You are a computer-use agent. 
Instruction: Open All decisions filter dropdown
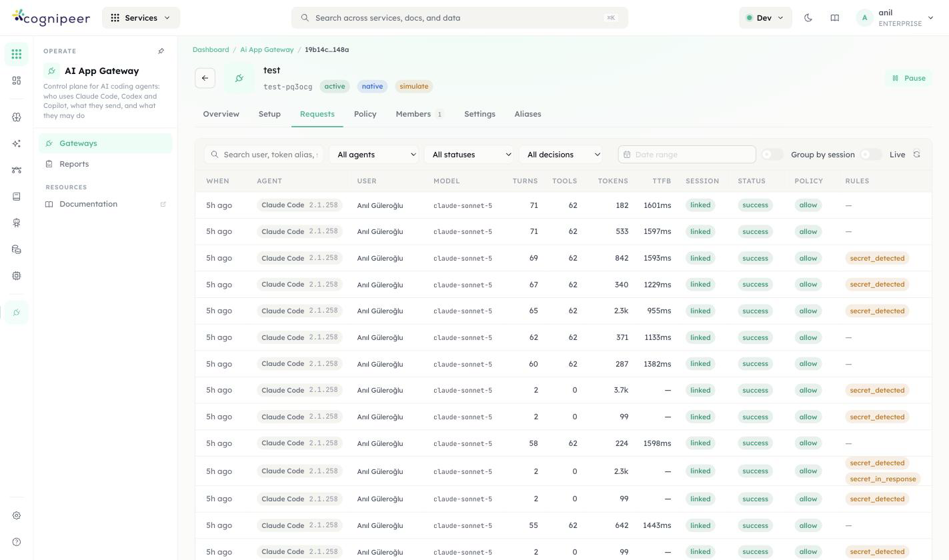561,155
